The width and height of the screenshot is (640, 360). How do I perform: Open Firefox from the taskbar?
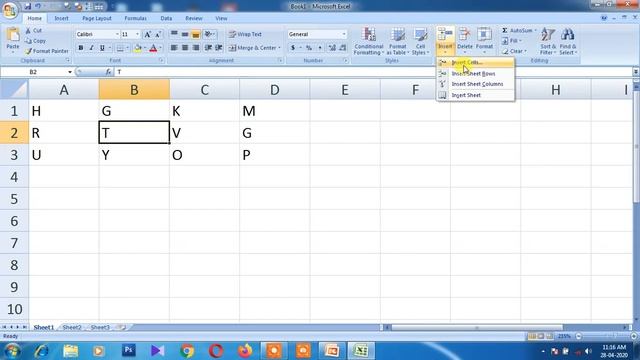point(245,351)
